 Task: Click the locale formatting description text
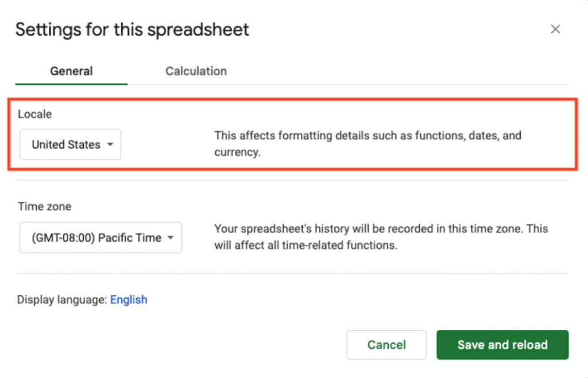[368, 144]
